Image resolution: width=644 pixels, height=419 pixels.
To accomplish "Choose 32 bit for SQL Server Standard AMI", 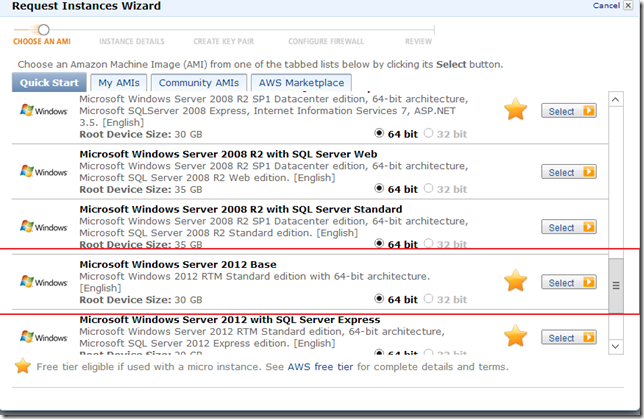I will tap(428, 243).
